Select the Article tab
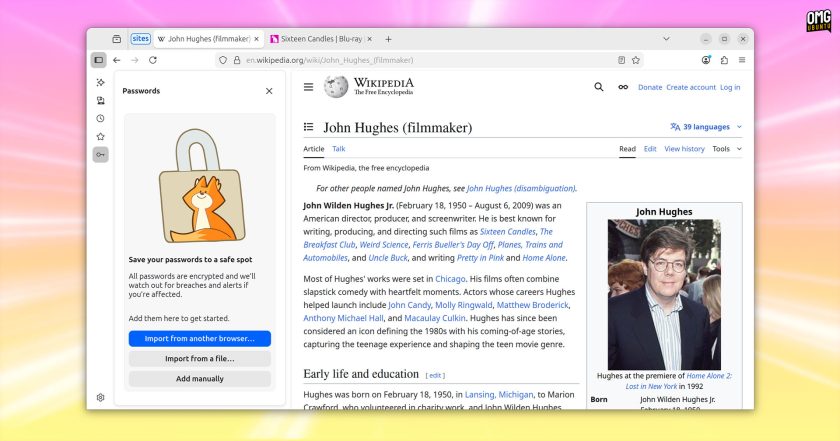Screen dimensions: 840x441 coord(313,149)
